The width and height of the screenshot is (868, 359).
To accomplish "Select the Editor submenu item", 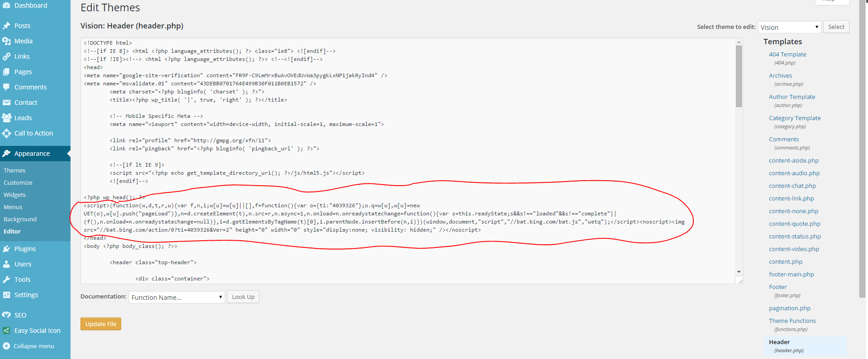I will [x=12, y=231].
